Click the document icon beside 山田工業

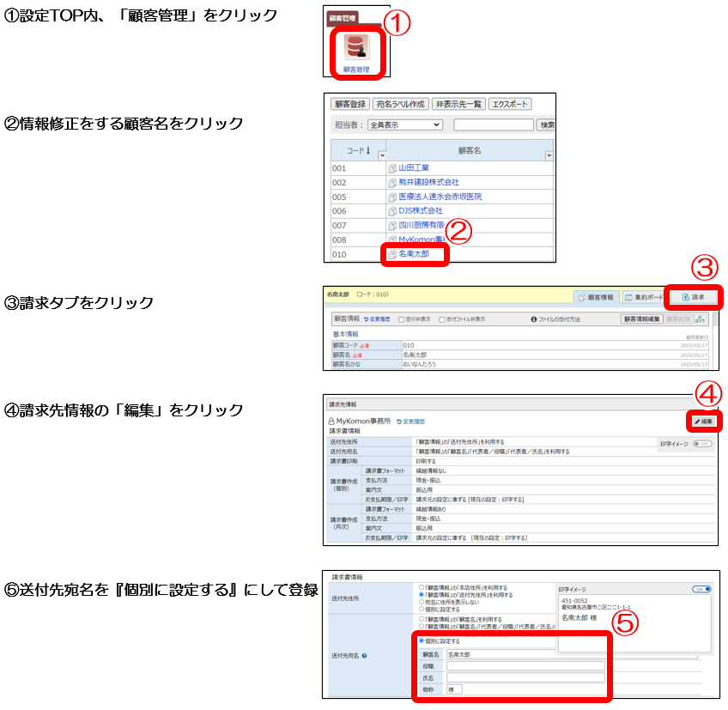(x=392, y=168)
